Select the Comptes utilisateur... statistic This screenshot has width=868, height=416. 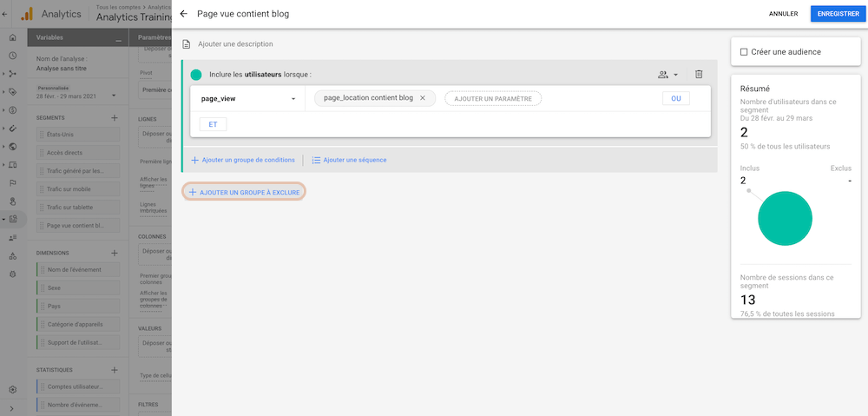(x=78, y=386)
